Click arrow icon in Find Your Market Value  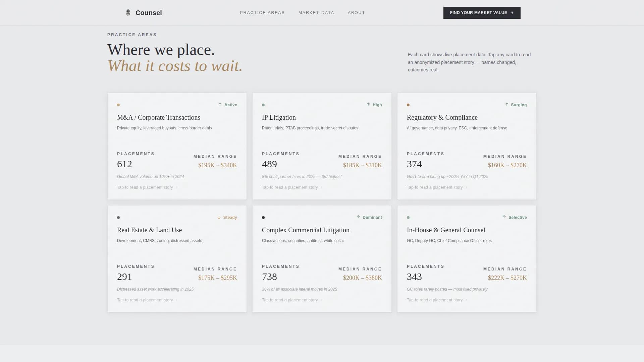512,13
